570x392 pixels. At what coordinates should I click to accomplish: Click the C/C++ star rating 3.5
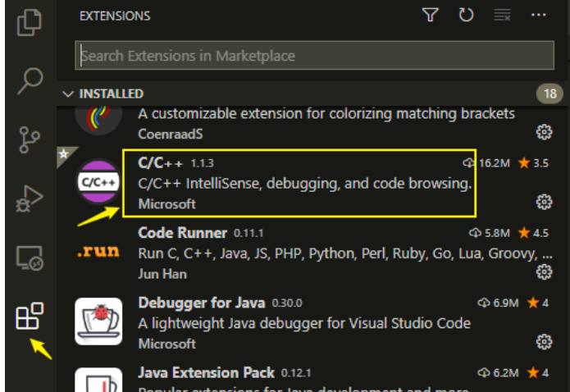pyautogui.click(x=533, y=163)
